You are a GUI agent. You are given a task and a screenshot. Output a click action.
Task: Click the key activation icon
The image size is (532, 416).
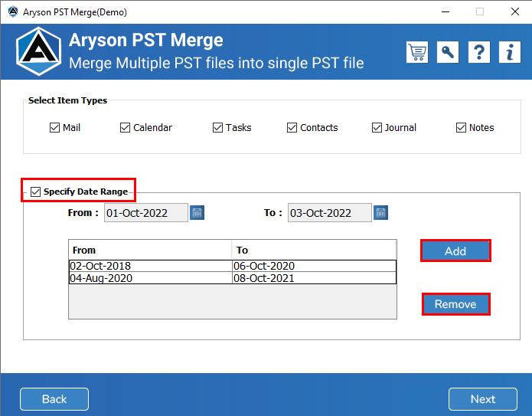448,52
